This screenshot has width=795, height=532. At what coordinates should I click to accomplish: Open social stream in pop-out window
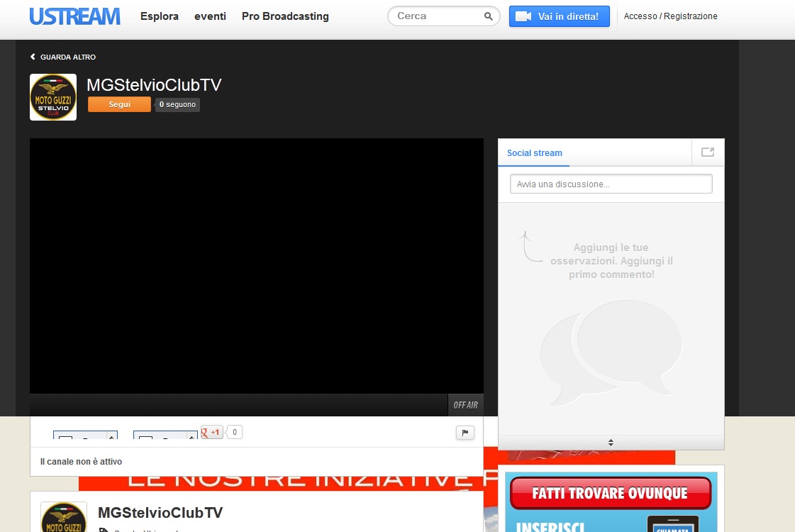pos(708,152)
